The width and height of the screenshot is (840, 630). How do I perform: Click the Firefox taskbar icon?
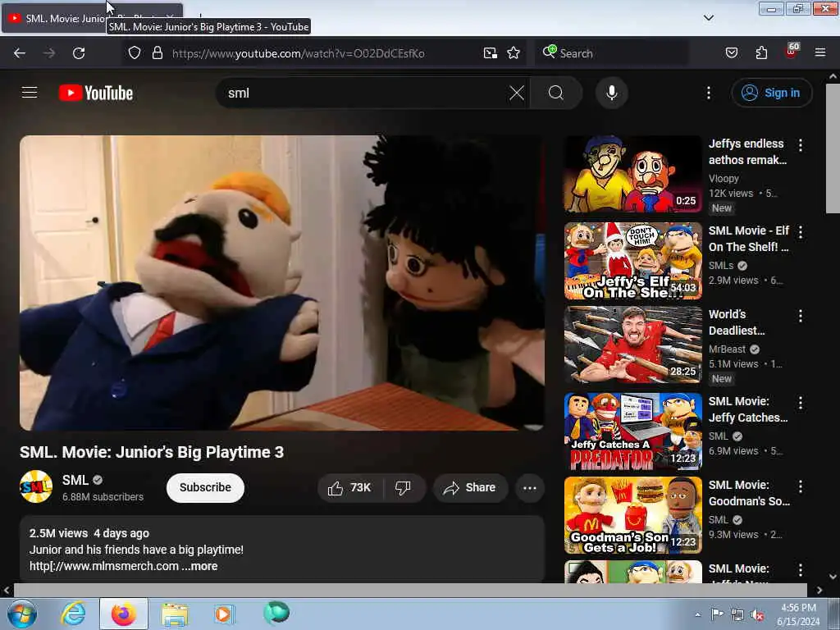click(x=124, y=614)
